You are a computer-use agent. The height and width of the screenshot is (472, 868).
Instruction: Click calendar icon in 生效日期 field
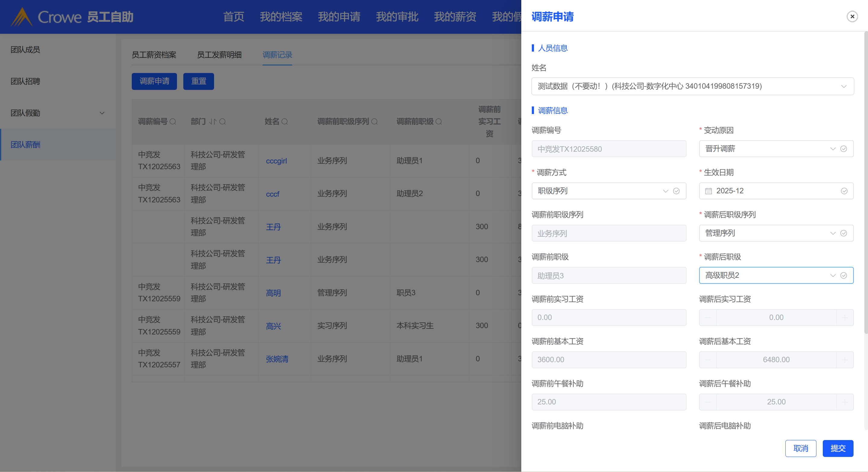[709, 191]
